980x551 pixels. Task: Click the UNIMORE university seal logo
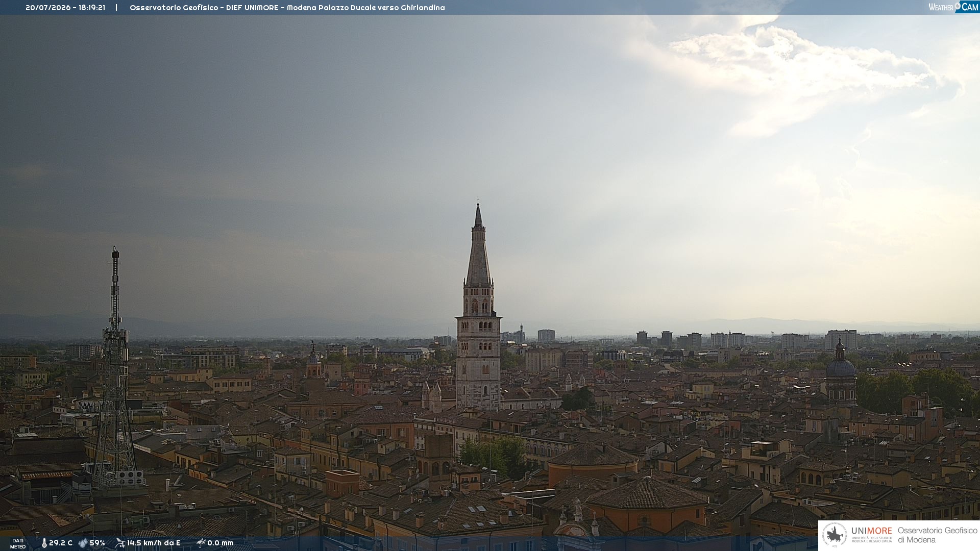click(835, 535)
